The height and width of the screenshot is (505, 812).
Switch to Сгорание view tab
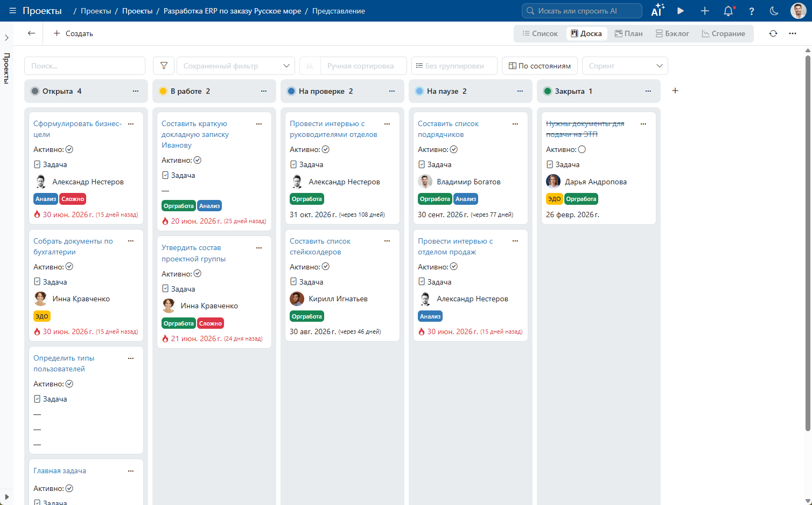(724, 33)
